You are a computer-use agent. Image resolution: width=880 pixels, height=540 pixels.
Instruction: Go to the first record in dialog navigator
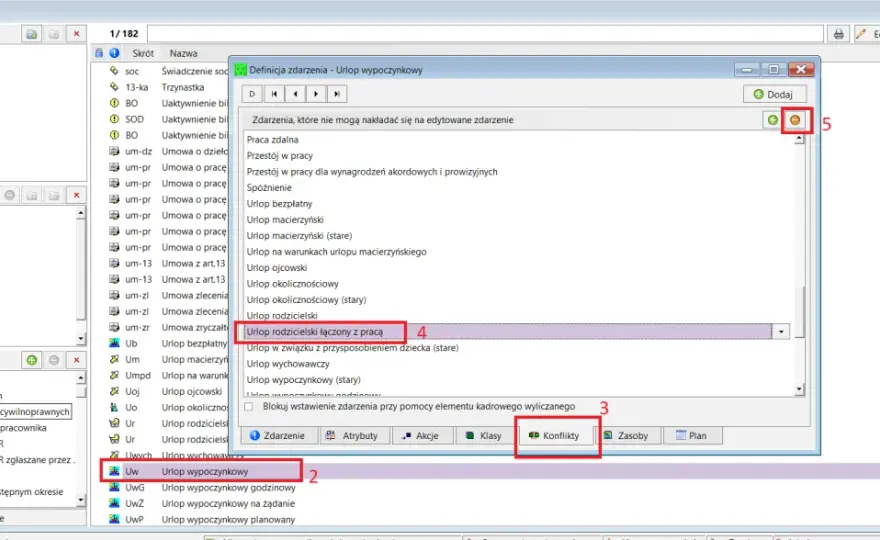point(274,94)
